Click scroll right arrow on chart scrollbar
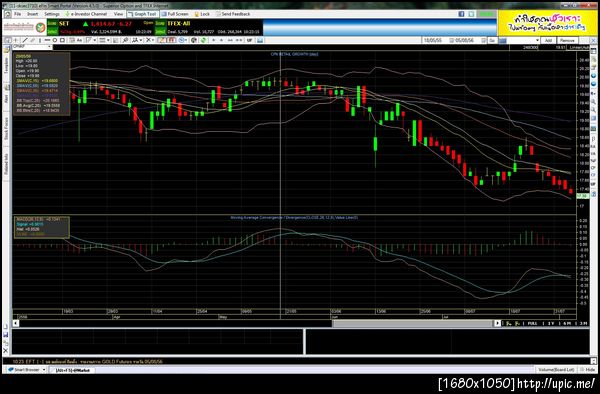Screen dimensions: 600x394 point(497,323)
